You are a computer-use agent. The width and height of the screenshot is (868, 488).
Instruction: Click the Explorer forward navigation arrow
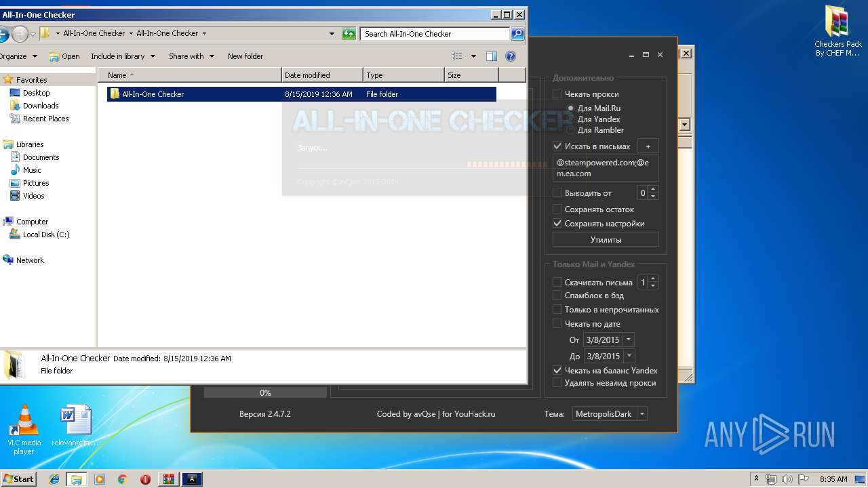click(20, 33)
